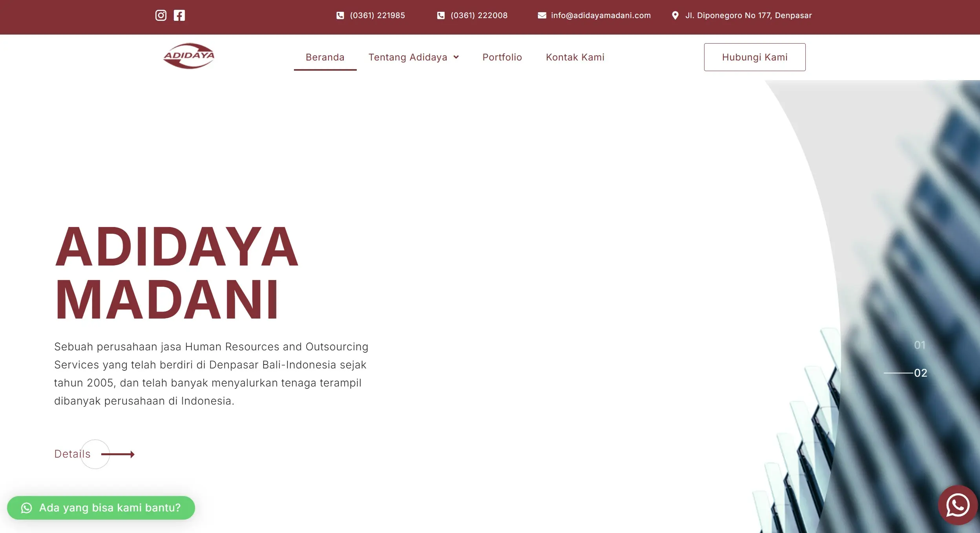This screenshot has width=980, height=533.
Task: Click the envelope email icon
Action: (542, 15)
